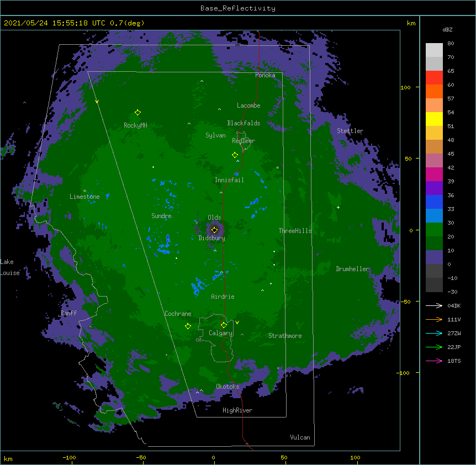Pick the light blue 30–33 dBZ legend swatch
Viewport: 476px width, 465px height.
pos(434,216)
